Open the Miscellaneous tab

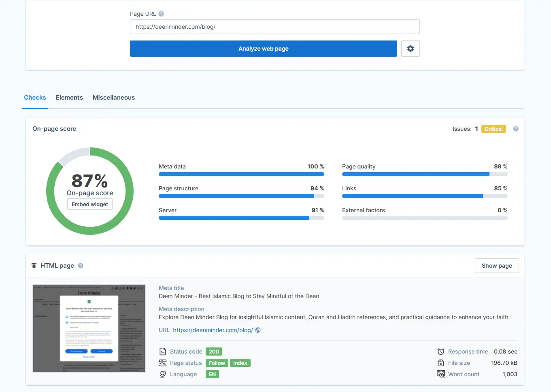pyautogui.click(x=114, y=98)
